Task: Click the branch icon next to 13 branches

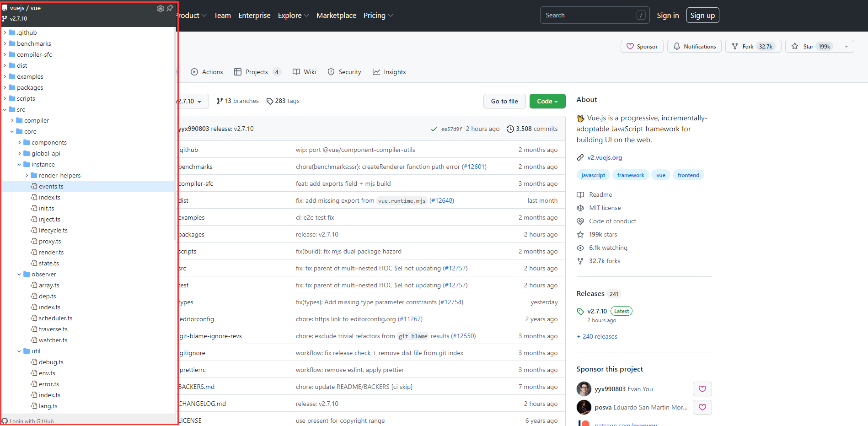Action: pos(220,101)
